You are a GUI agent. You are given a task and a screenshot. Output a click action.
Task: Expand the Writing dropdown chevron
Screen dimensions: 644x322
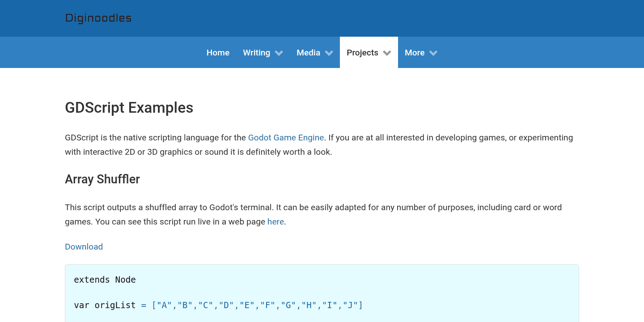[x=279, y=53]
